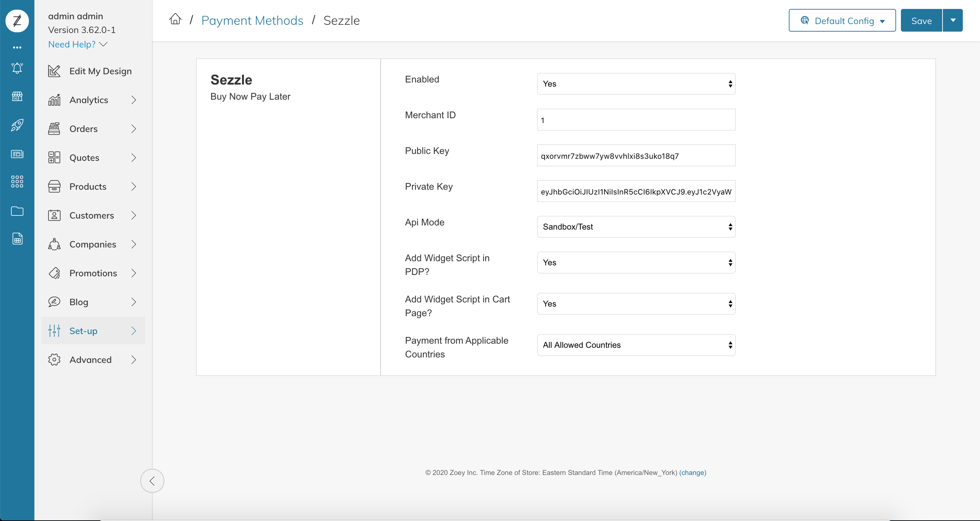Open the Enabled dropdown
The image size is (980, 521).
click(x=636, y=84)
